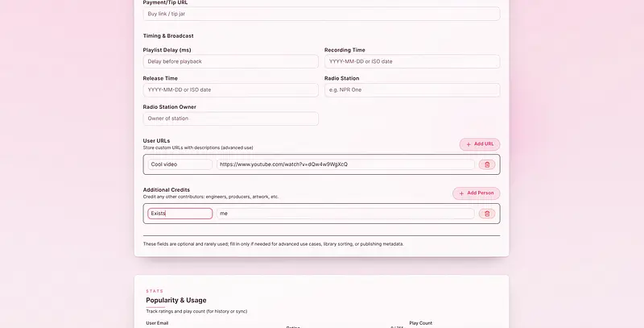Image resolution: width=644 pixels, height=328 pixels.
Task: Click the Additional Credits section label
Action: (167, 190)
